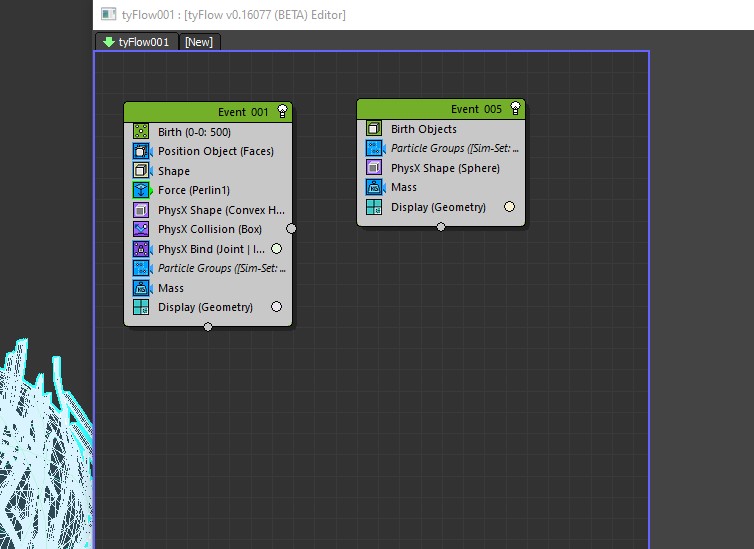This screenshot has width=754, height=549.
Task: Select the Event 005 header
Action: [x=440, y=109]
